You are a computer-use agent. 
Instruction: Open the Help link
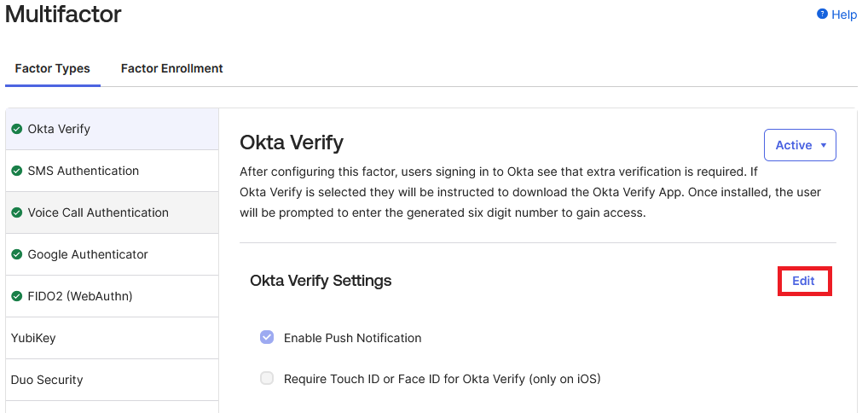[x=843, y=15]
